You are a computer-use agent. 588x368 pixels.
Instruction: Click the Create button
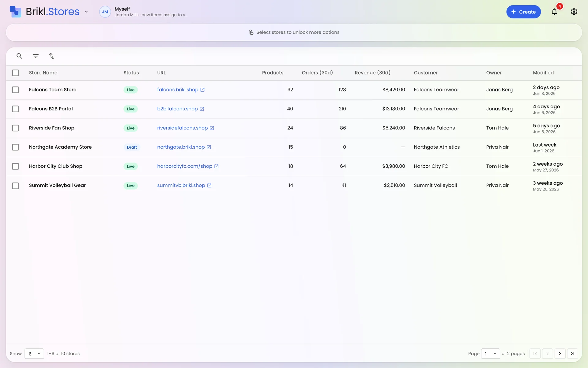point(523,12)
